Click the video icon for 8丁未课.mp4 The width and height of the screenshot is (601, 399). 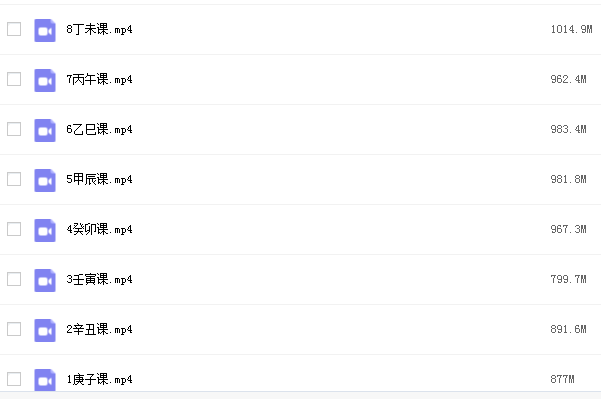coord(45,30)
